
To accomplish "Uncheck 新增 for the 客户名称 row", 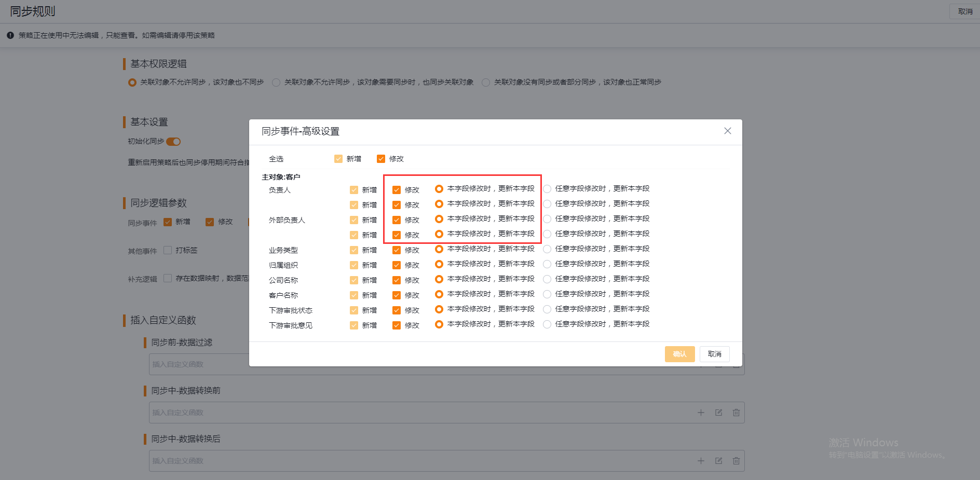I will (354, 295).
